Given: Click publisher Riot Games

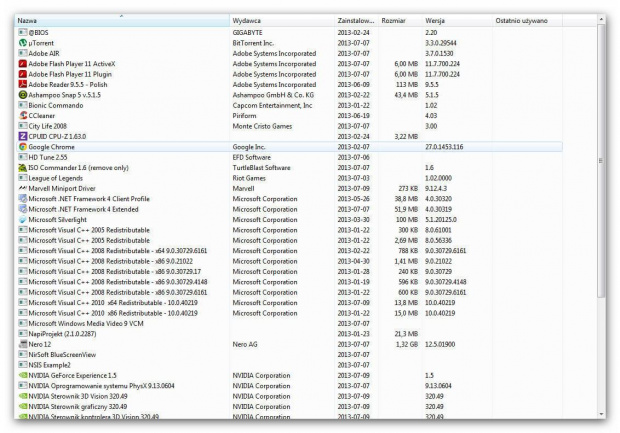Looking at the screenshot, I should 249,178.
